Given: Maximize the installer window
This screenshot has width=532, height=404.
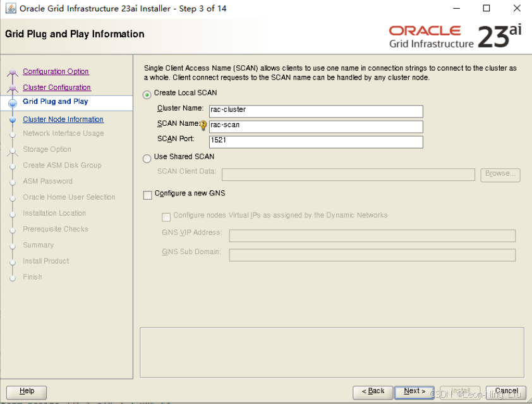Looking at the screenshot, I should [x=487, y=8].
